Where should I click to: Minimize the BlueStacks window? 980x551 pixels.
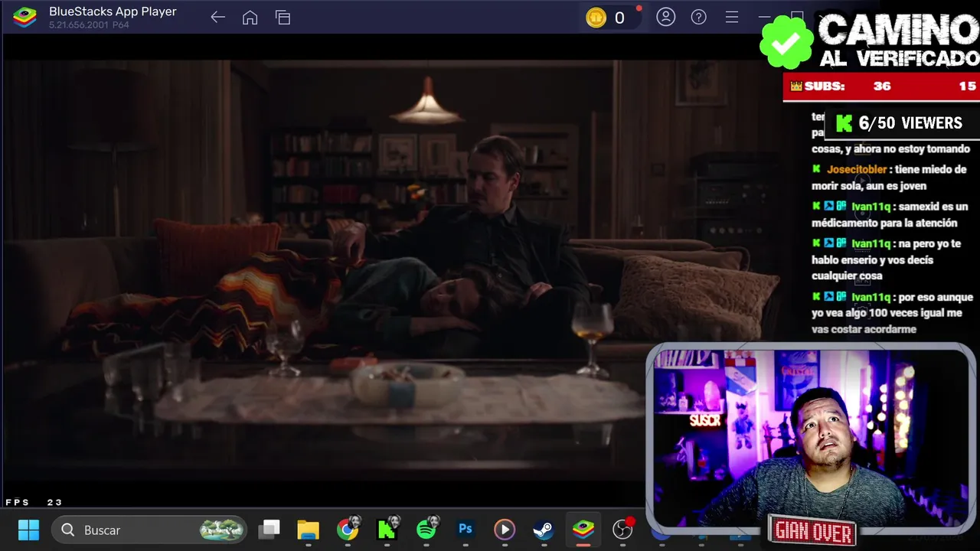764,17
